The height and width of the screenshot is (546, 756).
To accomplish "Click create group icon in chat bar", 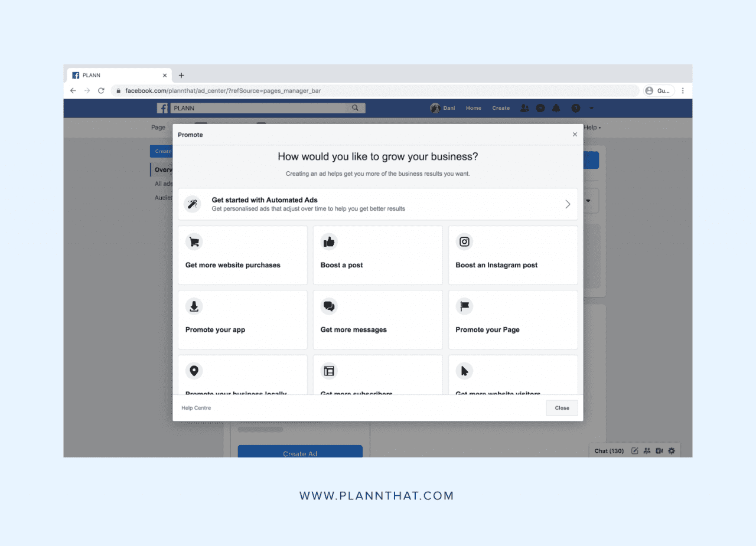I will coord(647,451).
